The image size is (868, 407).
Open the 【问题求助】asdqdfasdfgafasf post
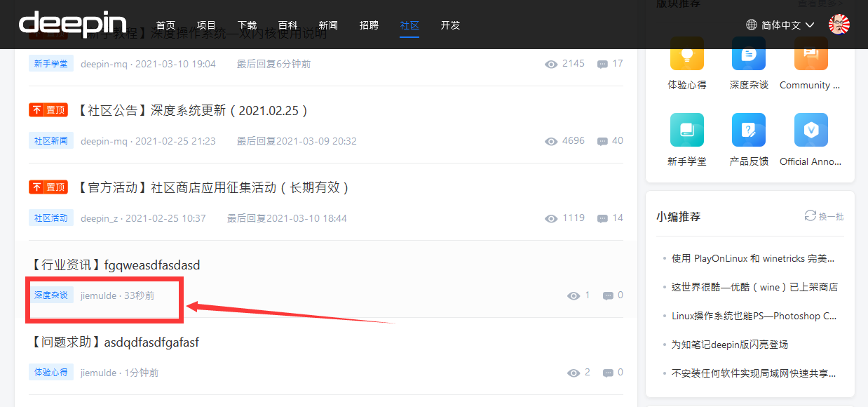click(x=114, y=342)
